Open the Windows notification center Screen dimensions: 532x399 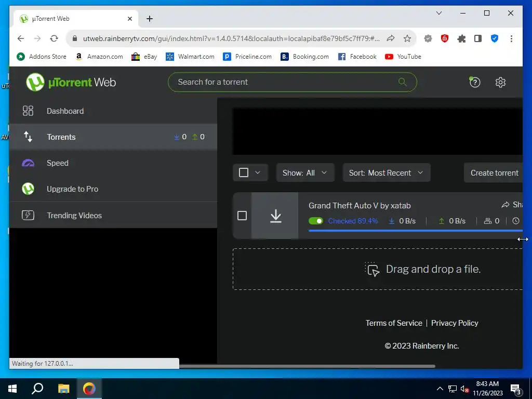click(x=515, y=390)
